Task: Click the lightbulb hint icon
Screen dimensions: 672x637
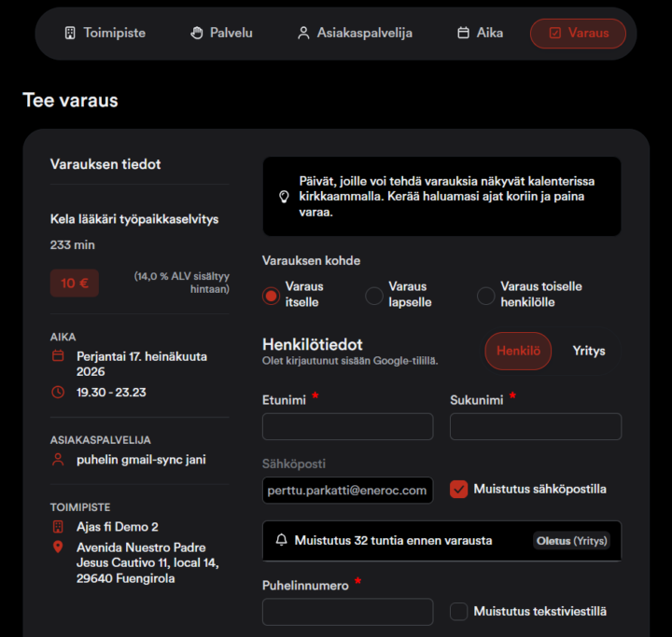Action: 284,197
